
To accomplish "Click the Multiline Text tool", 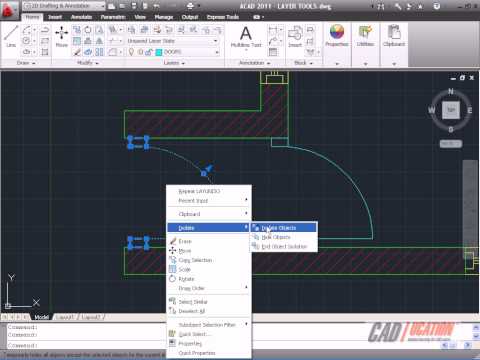I will click(246, 37).
